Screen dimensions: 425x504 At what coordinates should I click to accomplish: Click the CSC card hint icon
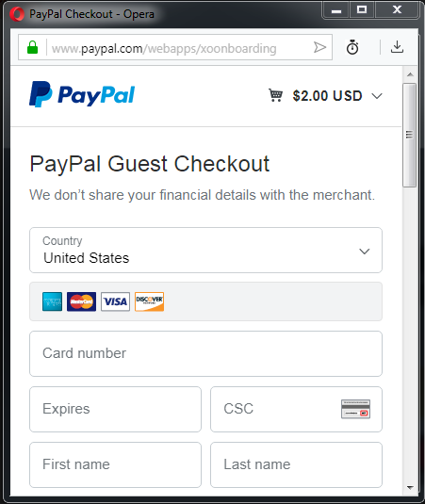click(x=355, y=409)
